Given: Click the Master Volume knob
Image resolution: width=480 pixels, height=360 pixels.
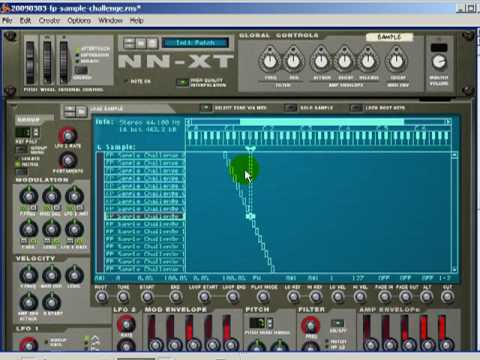Looking at the screenshot, I should [439, 62].
